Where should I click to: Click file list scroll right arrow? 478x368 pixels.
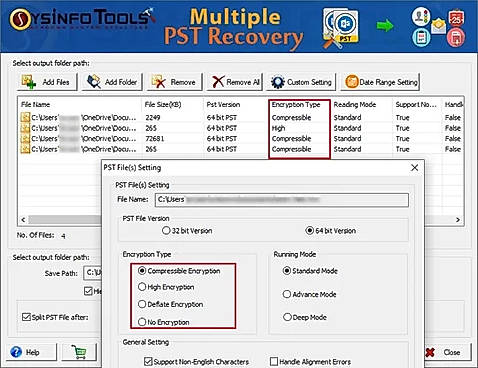coord(458,220)
